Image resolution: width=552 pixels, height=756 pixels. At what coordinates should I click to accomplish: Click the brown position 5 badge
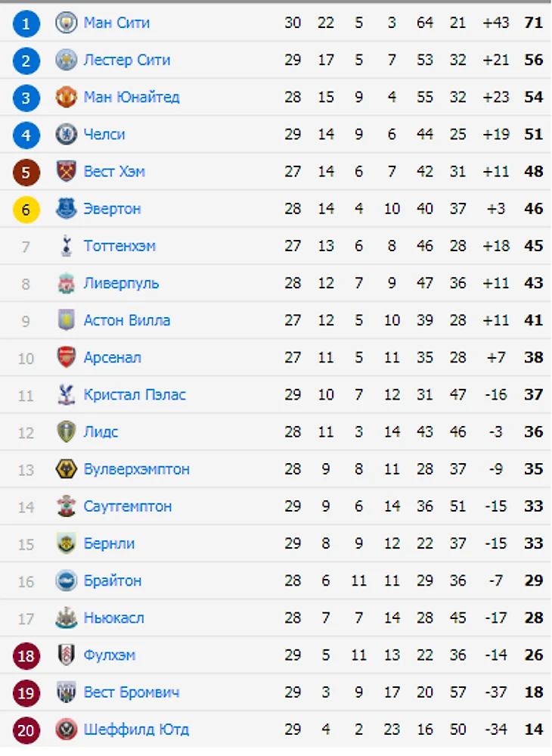[26, 172]
